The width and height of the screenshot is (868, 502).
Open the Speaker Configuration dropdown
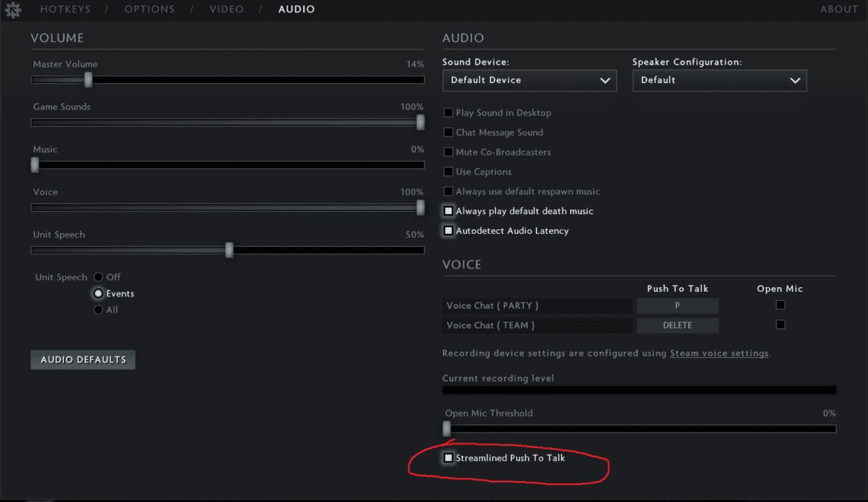pyautogui.click(x=719, y=80)
